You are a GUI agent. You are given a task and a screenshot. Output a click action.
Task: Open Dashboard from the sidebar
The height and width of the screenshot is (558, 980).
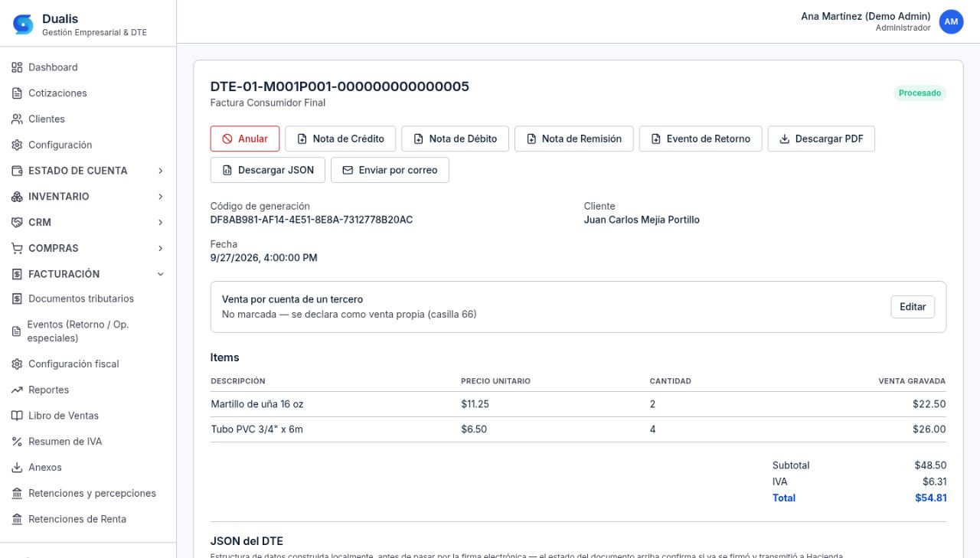click(x=88, y=67)
